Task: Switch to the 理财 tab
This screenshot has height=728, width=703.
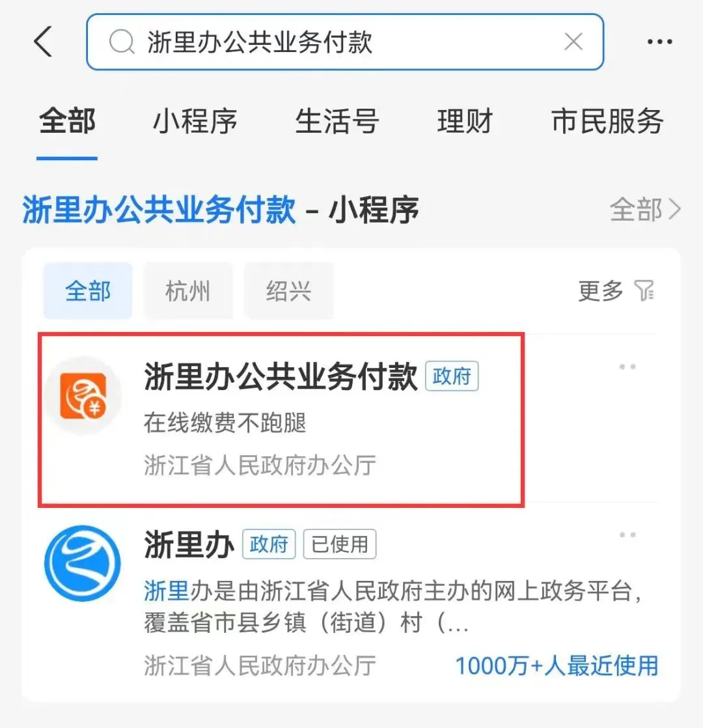Action: click(x=465, y=122)
